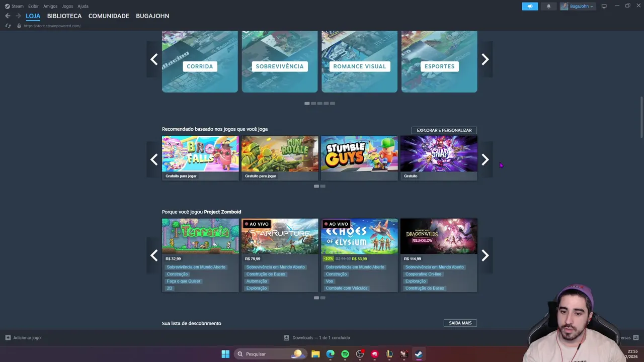
Task: Click the Project Zomboid title link
Action: [x=222, y=212]
